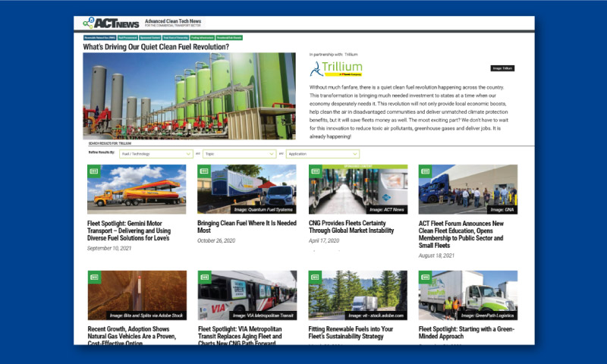The width and height of the screenshot is (607, 364).
Task: Click "Advanced Clean Tech News" tagline
Action: [173, 21]
